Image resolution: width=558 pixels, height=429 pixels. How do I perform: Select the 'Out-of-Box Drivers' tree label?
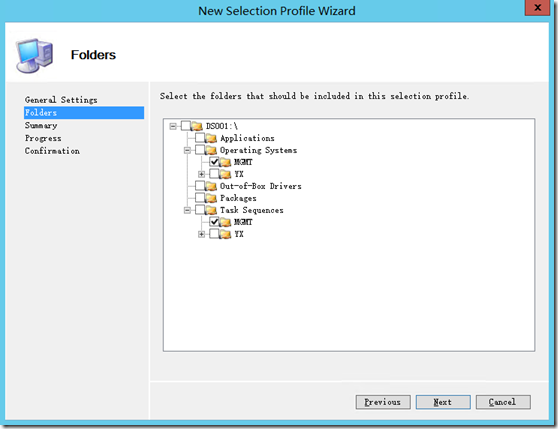260,186
